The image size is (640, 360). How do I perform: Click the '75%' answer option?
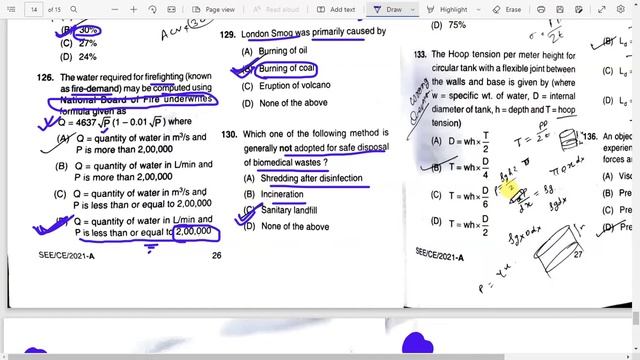coord(457,25)
